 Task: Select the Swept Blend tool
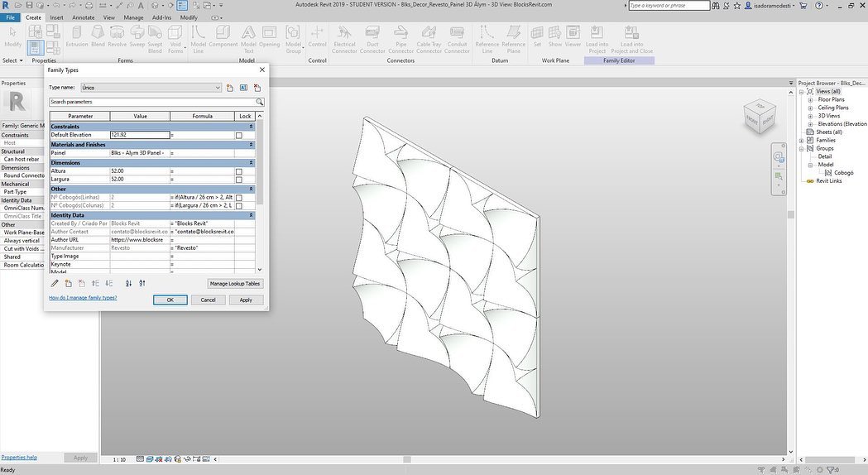(x=155, y=39)
